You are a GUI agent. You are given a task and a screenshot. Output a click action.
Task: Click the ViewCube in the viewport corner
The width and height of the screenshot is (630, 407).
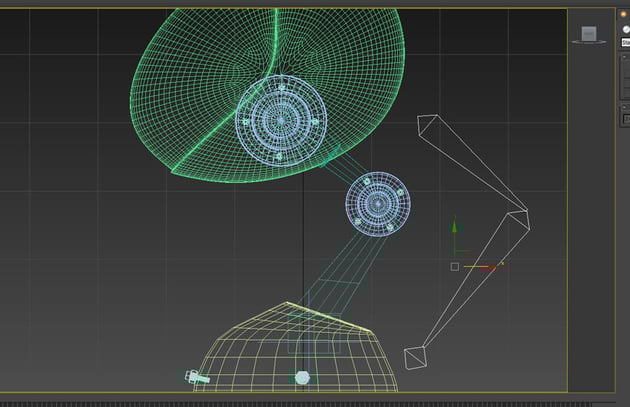589,35
